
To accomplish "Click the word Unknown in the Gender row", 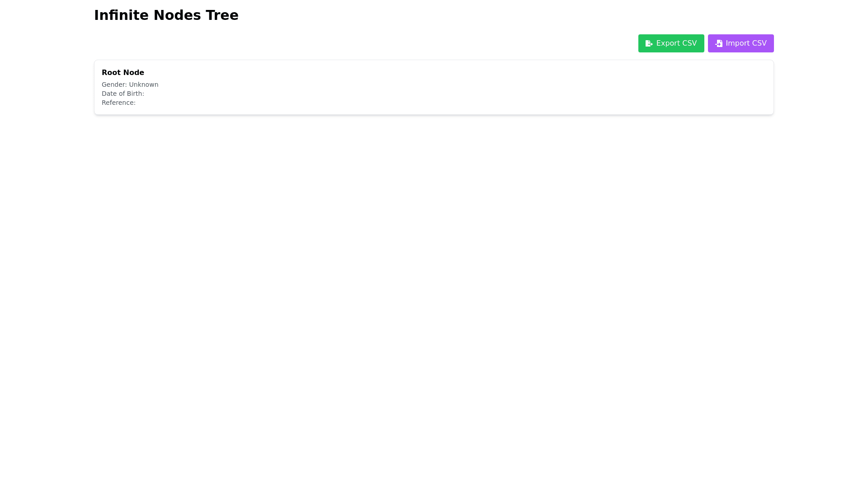I will (x=143, y=84).
